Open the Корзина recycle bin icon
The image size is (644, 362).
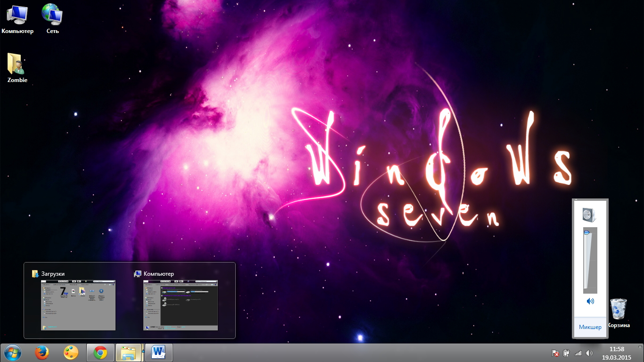click(x=619, y=313)
